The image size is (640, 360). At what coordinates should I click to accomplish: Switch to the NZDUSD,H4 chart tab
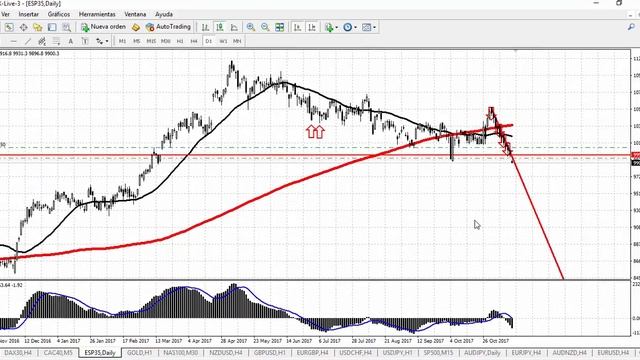(x=226, y=352)
